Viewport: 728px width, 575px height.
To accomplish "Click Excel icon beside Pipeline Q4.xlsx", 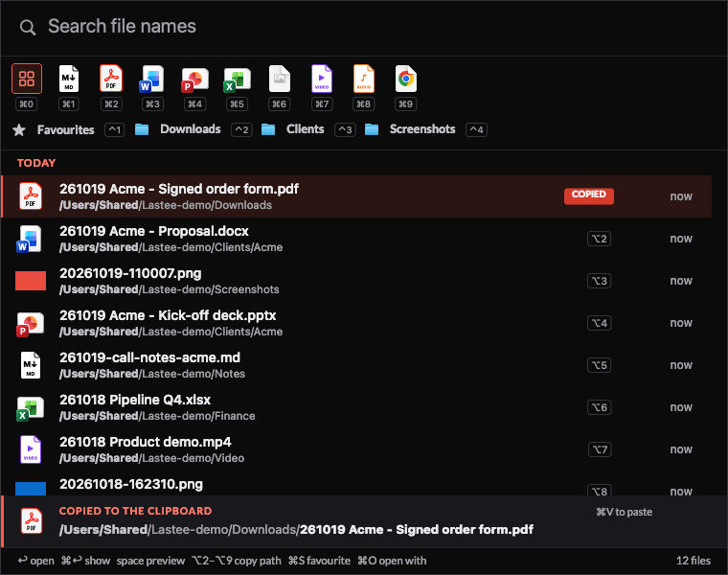I will tap(30, 408).
